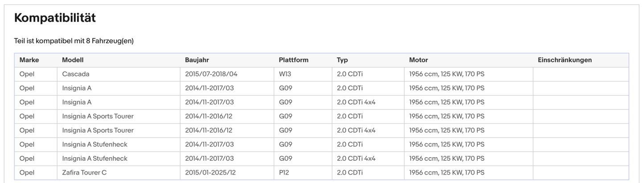Click the Marke column header
This screenshot has width=644, height=183.
29,60
